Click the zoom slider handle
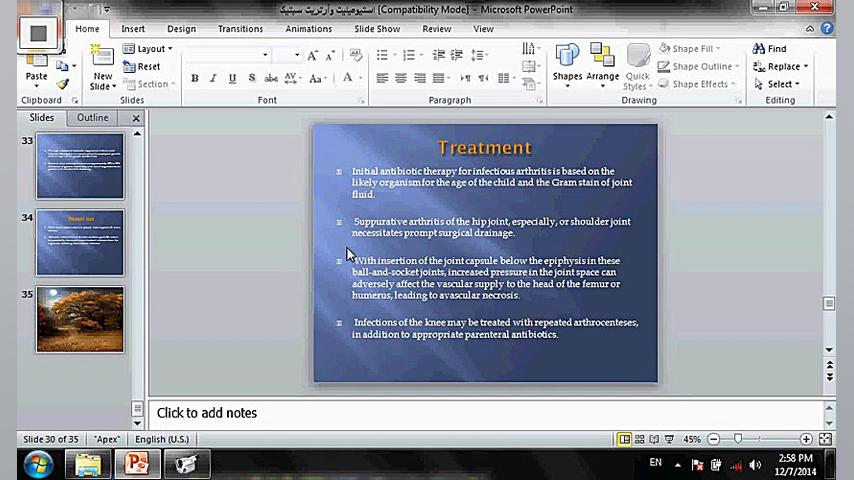 coord(738,439)
